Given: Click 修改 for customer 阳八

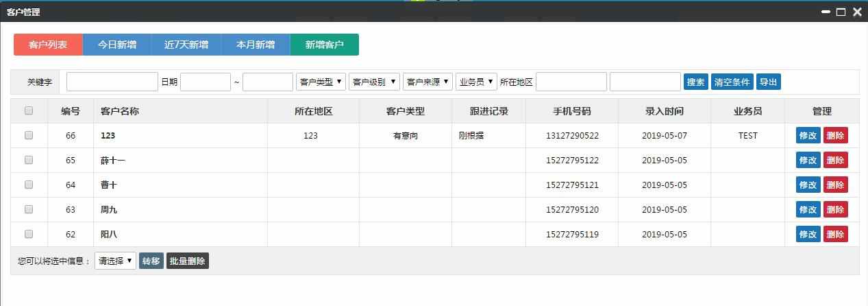Looking at the screenshot, I should pos(808,234).
